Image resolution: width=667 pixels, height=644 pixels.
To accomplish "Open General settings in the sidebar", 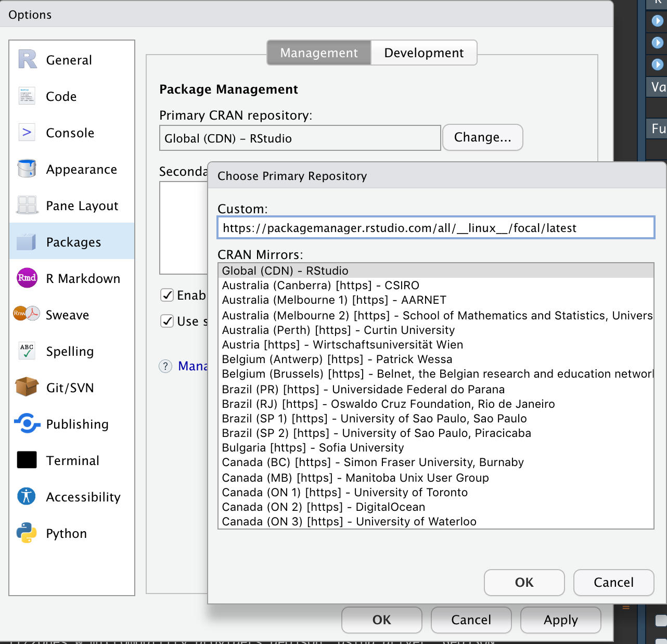I will pyautogui.click(x=27, y=60).
